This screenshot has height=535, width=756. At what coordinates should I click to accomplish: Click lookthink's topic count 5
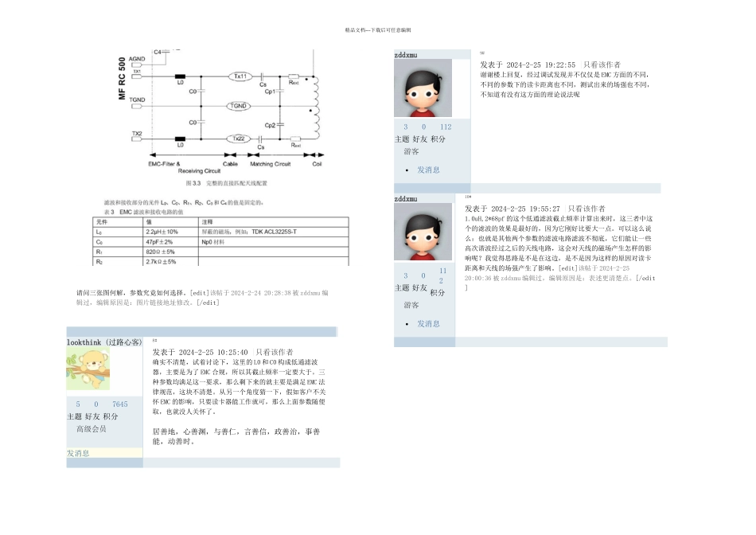coord(78,404)
